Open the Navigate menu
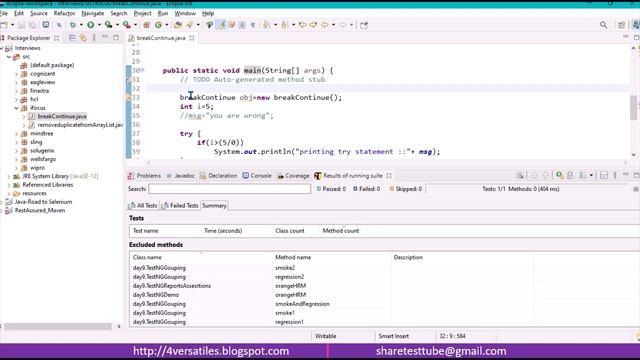Viewport: 640px width, 360px height. (x=93, y=13)
